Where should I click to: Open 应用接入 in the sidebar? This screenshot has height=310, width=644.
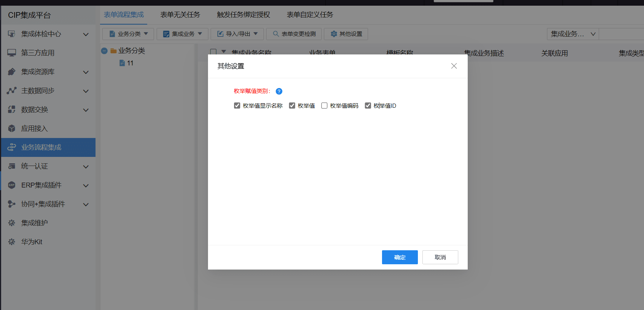48,129
